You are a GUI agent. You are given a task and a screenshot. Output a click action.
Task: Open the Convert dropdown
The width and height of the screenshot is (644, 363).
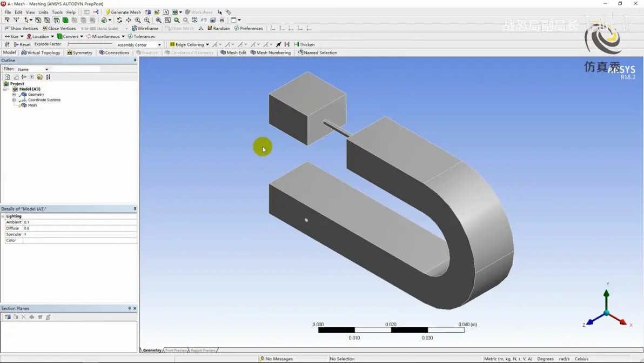point(70,36)
